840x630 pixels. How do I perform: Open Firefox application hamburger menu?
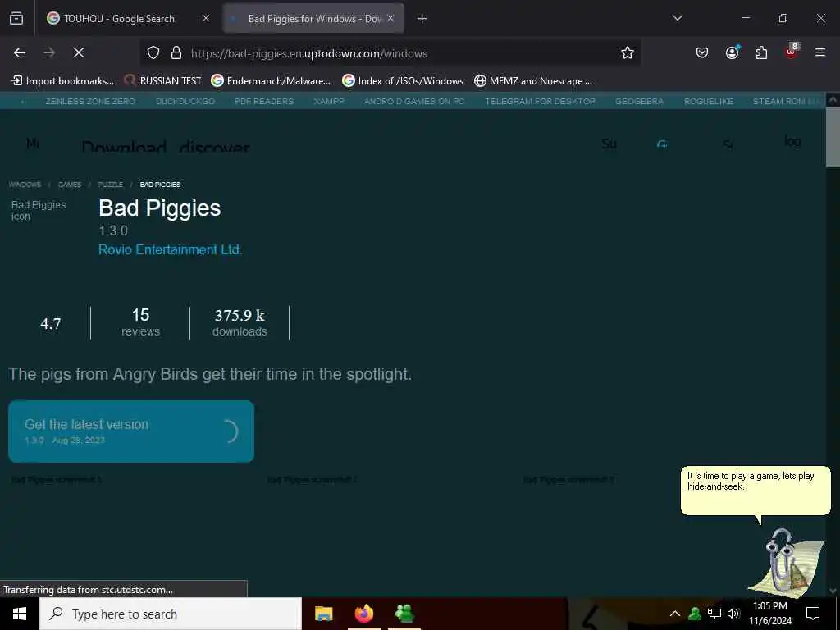tap(820, 53)
